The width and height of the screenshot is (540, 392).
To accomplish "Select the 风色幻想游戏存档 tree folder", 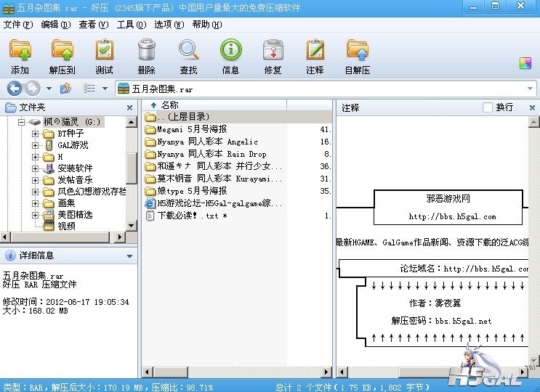I will (84, 192).
